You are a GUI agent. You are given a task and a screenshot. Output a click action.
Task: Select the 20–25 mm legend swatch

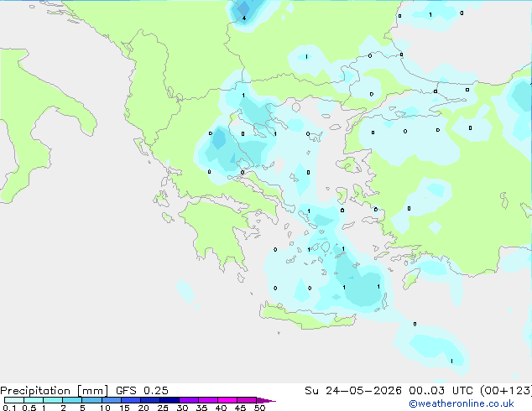click(149, 400)
